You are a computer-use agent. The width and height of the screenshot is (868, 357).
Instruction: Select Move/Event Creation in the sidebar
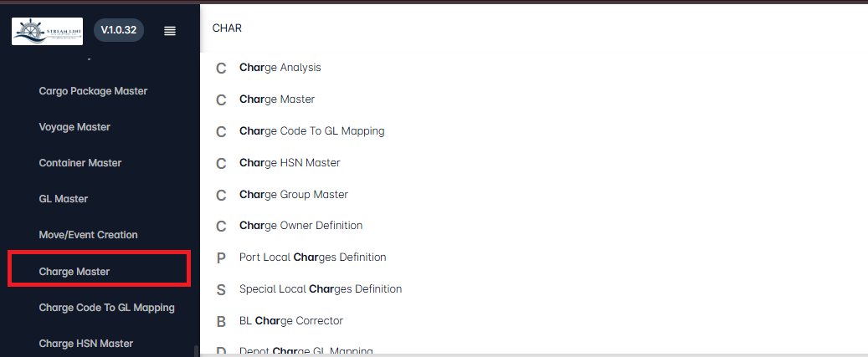(88, 235)
